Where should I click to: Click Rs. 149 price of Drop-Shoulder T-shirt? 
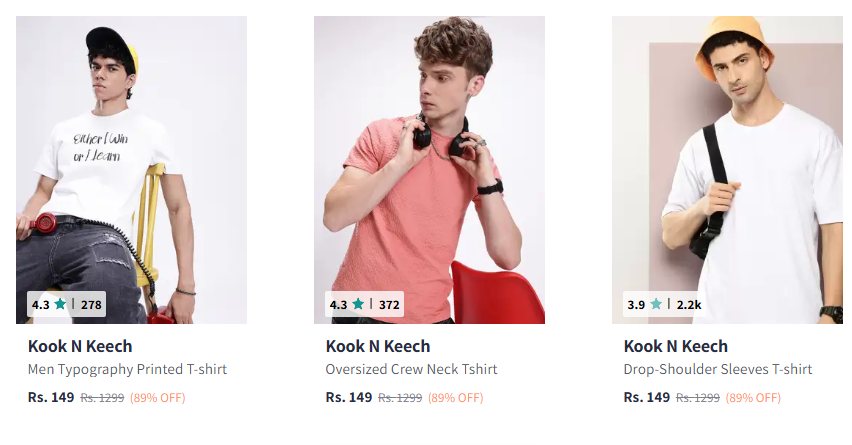tap(647, 397)
